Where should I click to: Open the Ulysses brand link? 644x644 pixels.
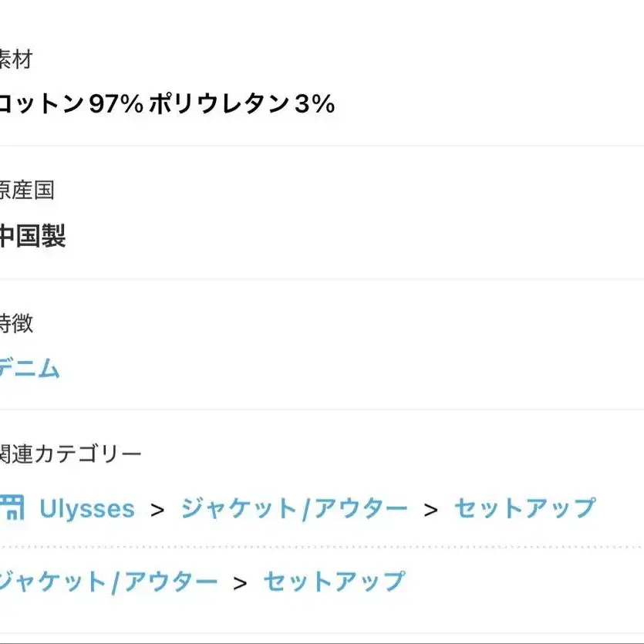[86, 509]
